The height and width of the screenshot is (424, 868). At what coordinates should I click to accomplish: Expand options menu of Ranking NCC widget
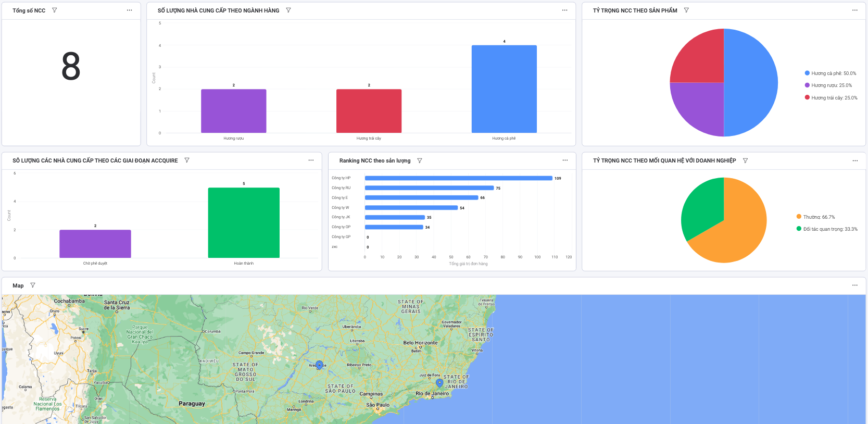pyautogui.click(x=565, y=160)
